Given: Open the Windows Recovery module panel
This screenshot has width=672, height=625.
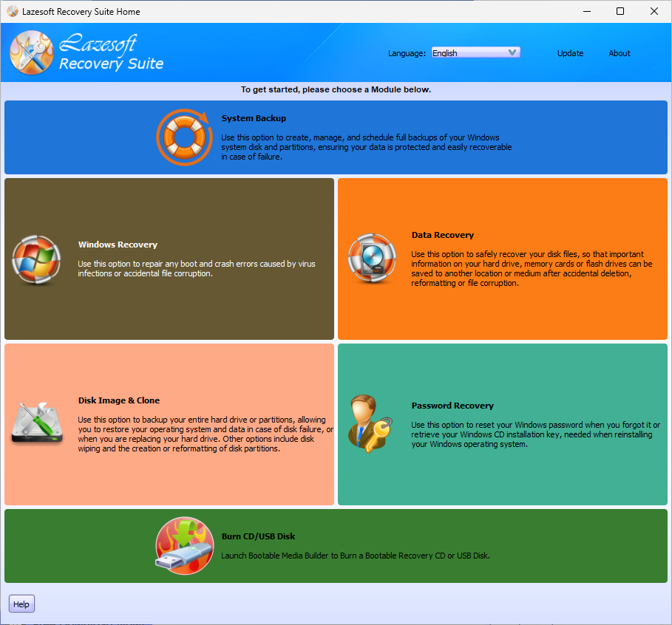Looking at the screenshot, I should (x=169, y=259).
